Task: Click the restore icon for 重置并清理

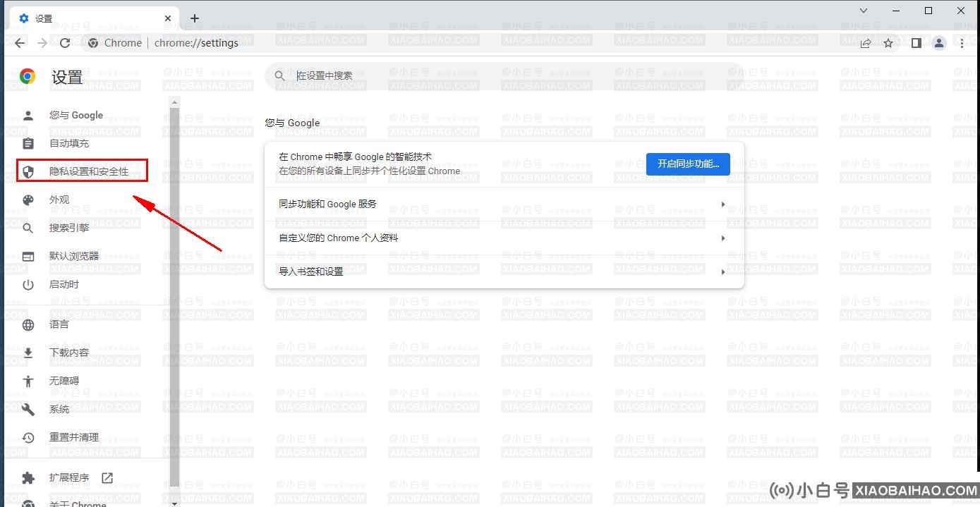Action: tap(28, 437)
